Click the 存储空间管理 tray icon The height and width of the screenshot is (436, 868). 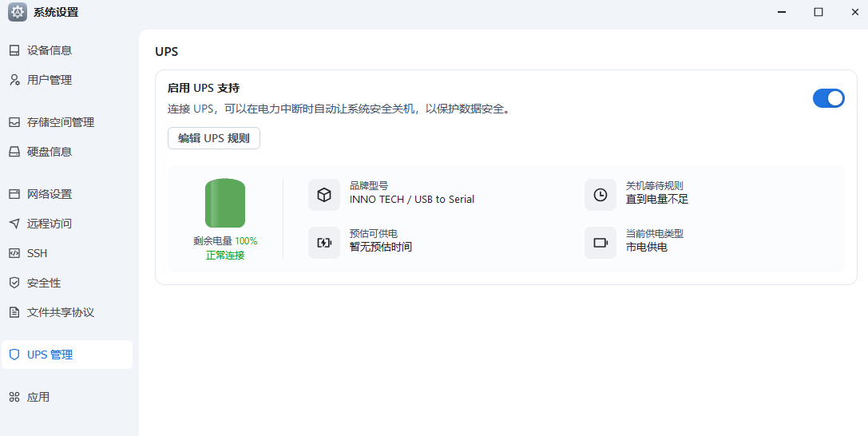[14, 122]
